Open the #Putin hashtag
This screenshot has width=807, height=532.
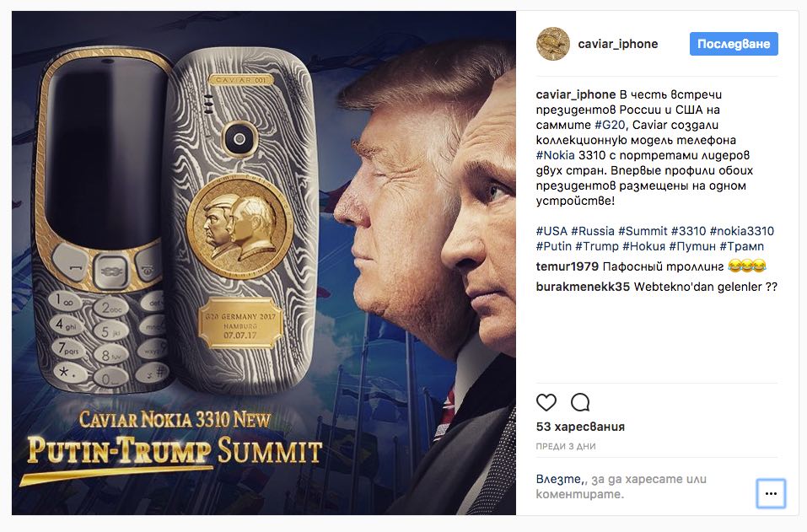tap(553, 246)
